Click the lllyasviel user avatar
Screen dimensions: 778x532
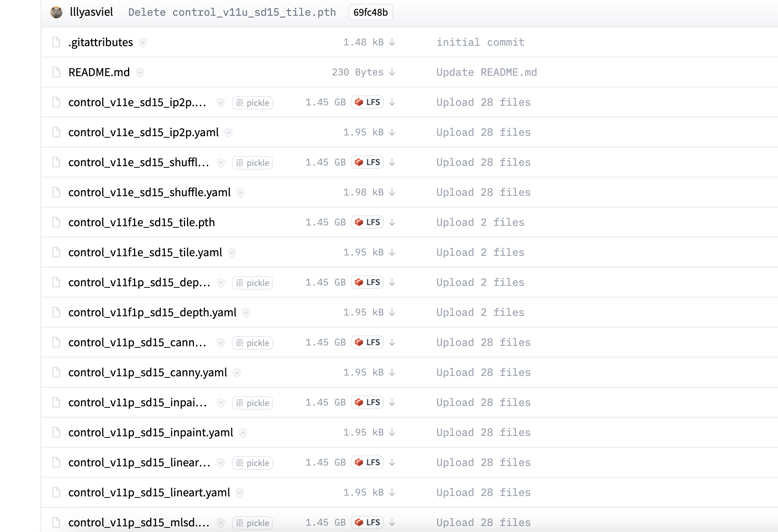[x=56, y=12]
